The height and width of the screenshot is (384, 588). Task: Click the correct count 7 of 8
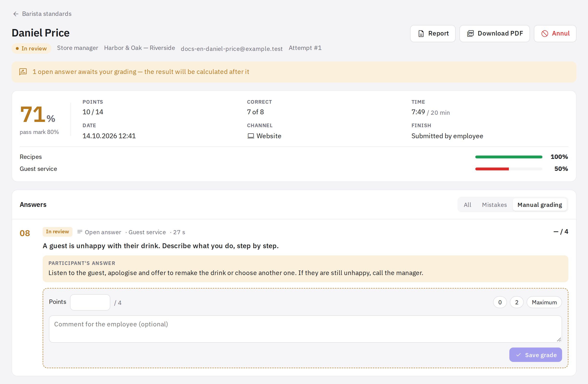pyautogui.click(x=255, y=112)
